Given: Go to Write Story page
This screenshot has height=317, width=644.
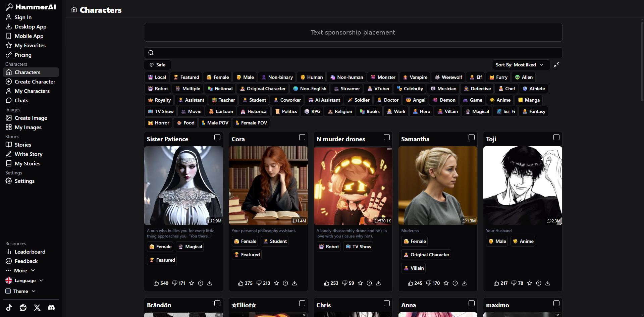Looking at the screenshot, I should (31, 154).
